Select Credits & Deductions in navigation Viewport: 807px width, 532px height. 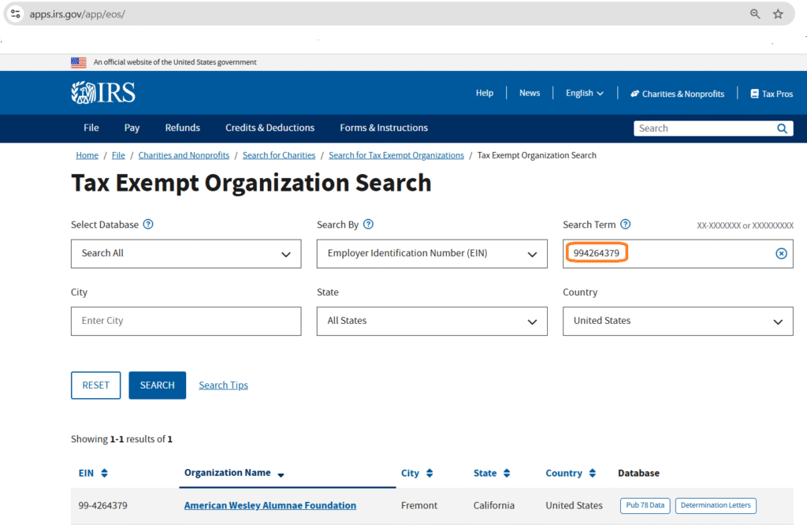click(270, 128)
